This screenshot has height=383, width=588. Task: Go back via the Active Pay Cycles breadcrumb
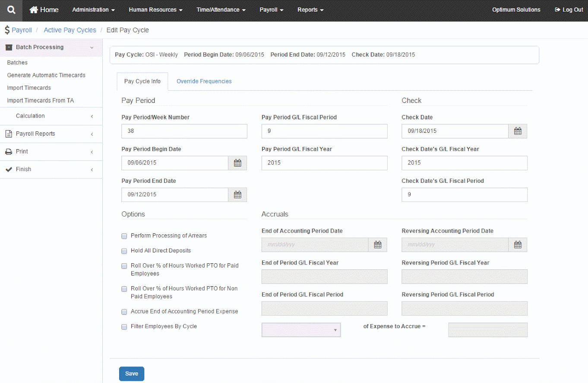coord(70,30)
